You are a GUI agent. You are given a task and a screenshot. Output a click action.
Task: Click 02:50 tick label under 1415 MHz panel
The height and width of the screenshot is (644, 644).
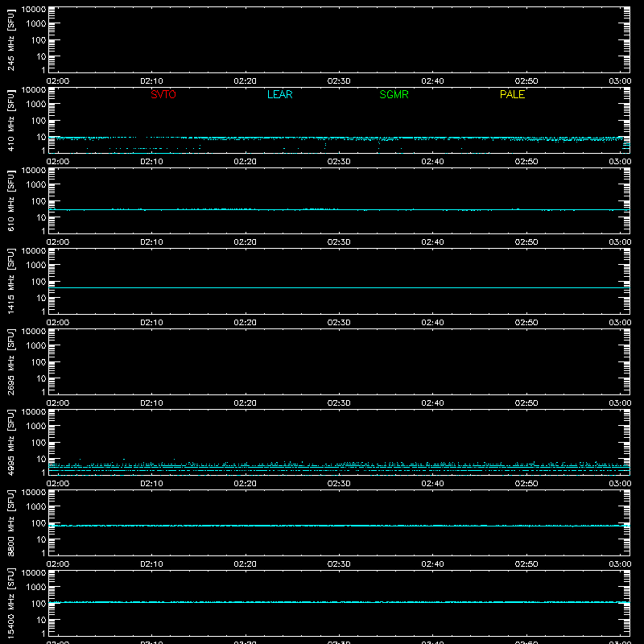point(526,323)
